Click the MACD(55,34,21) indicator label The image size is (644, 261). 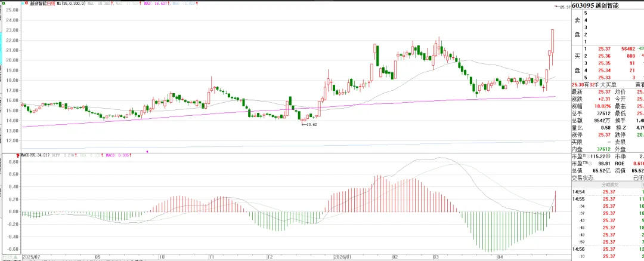pyautogui.click(x=35, y=155)
